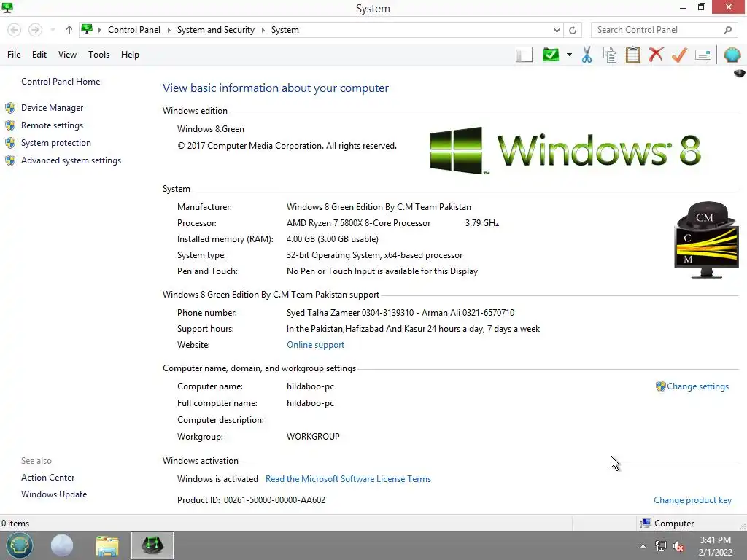Click the shield icon beside Device Manager

[x=10, y=108]
